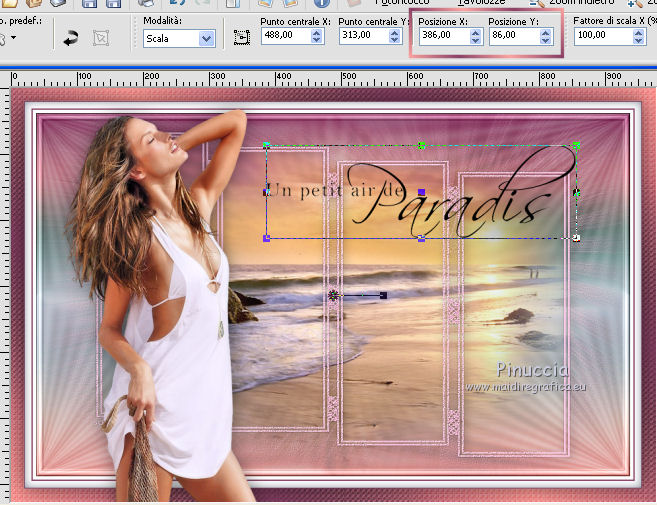Increase Punto centrale Y value
Viewport: 657px width, 505px height.
pyautogui.click(x=394, y=32)
